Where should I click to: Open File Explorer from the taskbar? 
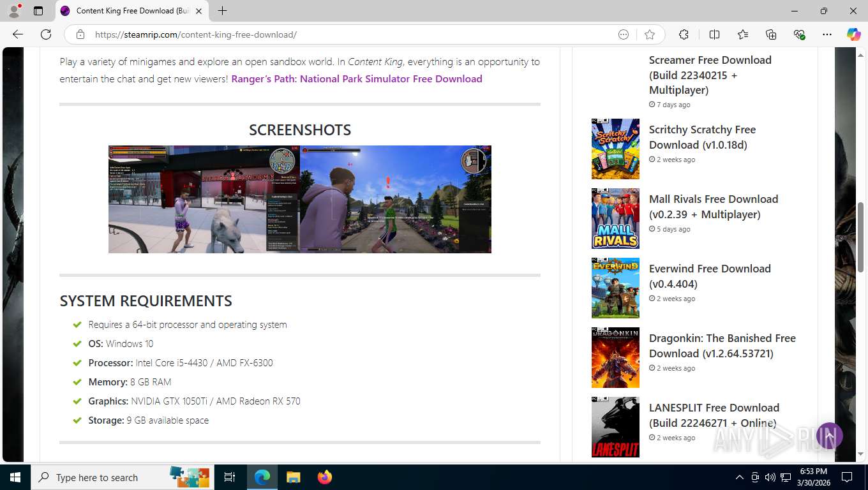pos(293,477)
